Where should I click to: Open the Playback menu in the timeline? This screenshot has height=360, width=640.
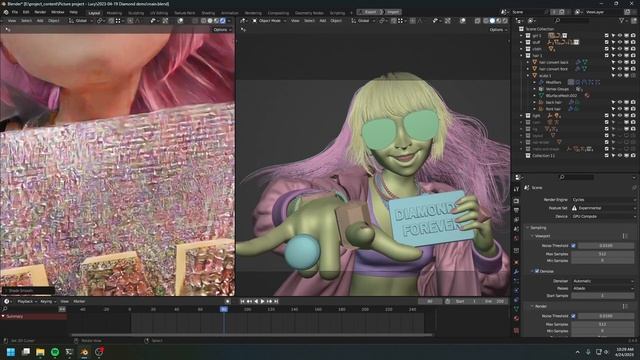coord(27,301)
